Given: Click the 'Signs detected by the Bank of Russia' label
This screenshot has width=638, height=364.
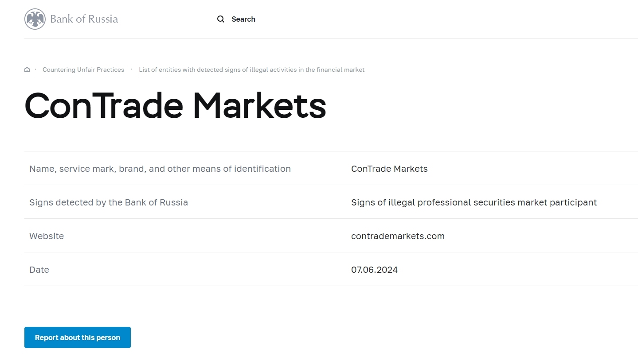Looking at the screenshot, I should [x=109, y=202].
